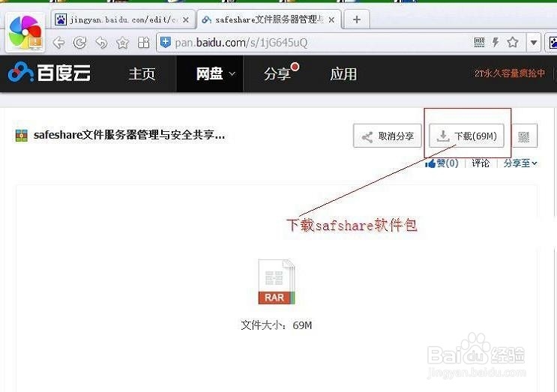Click the 百度云 logo

point(49,73)
